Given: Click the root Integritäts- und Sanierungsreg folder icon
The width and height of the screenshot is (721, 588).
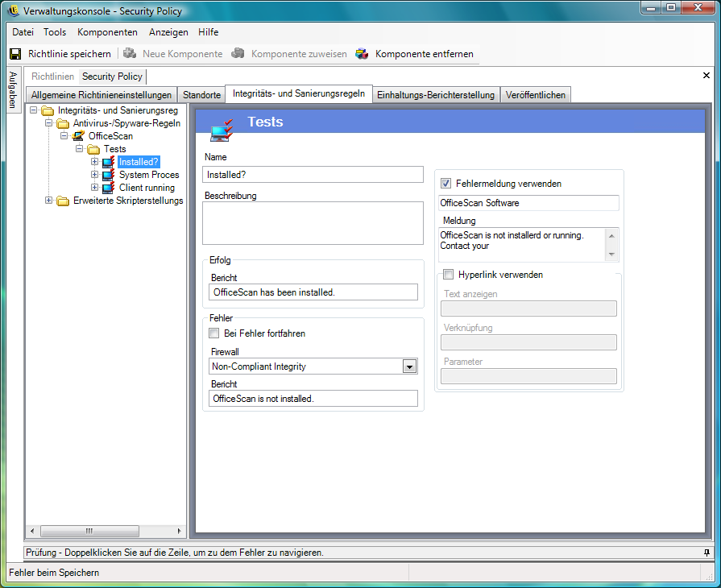Looking at the screenshot, I should coord(48,111).
